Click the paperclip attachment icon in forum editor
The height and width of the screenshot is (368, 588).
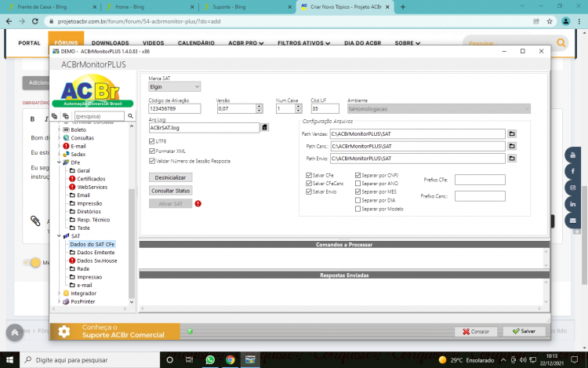[x=35, y=221]
